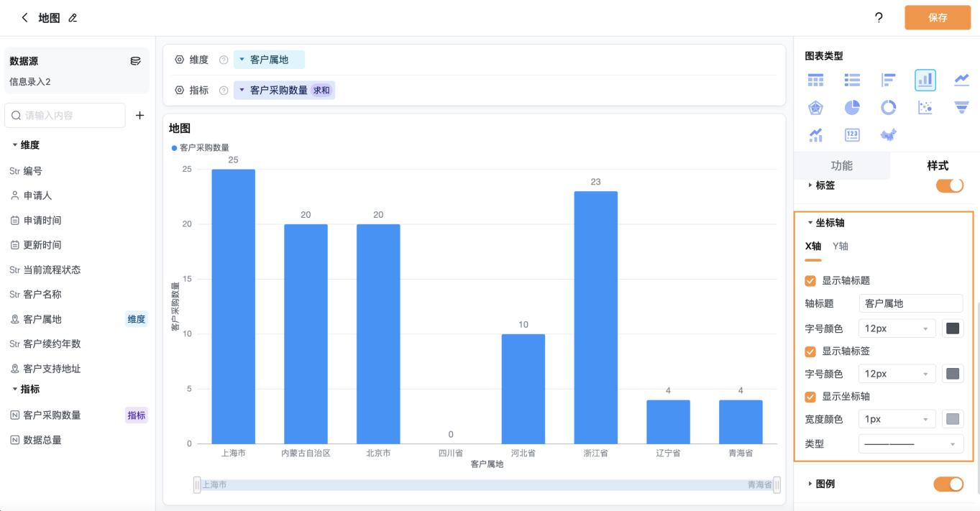Click the orange 保存 button
Screen dimensions: 980x511
938,18
